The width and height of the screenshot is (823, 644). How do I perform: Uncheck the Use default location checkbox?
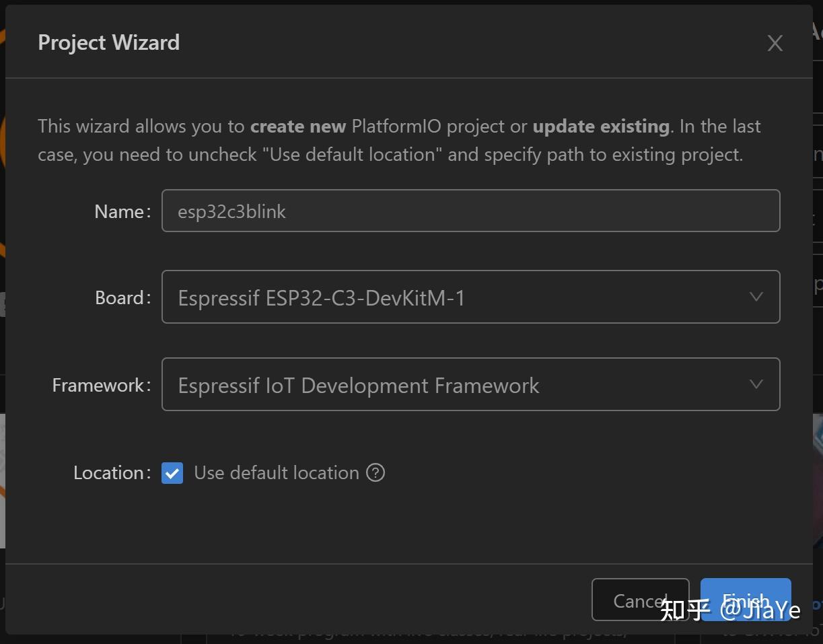[x=172, y=473]
